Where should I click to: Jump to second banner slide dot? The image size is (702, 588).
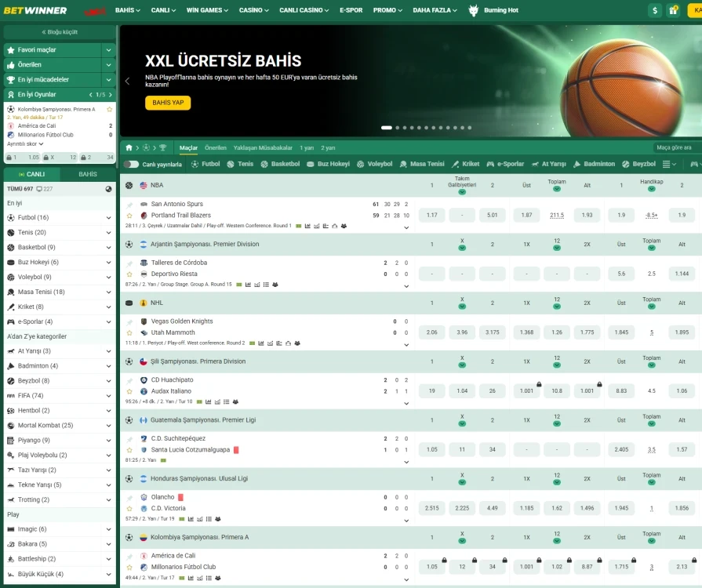[397, 128]
